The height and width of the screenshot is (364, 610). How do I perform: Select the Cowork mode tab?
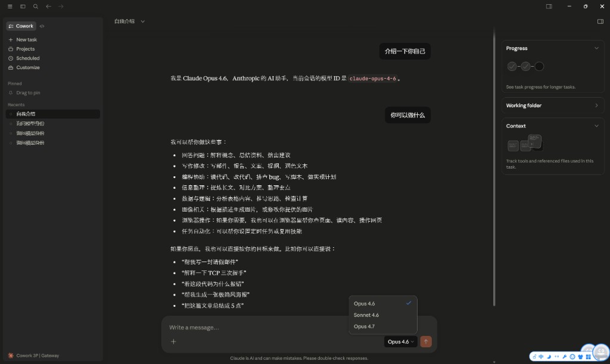click(21, 26)
